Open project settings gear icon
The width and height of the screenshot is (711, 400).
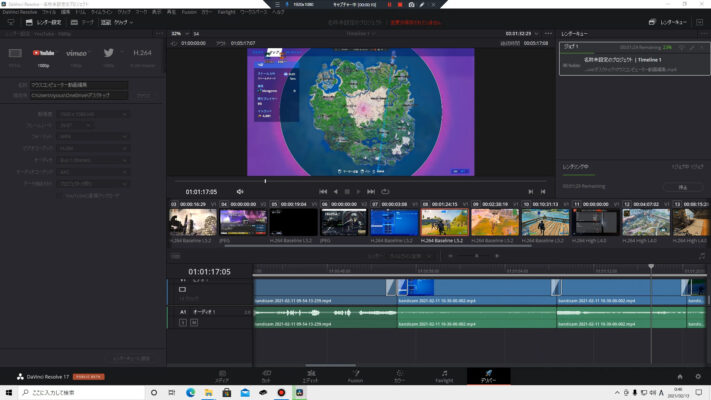click(698, 376)
